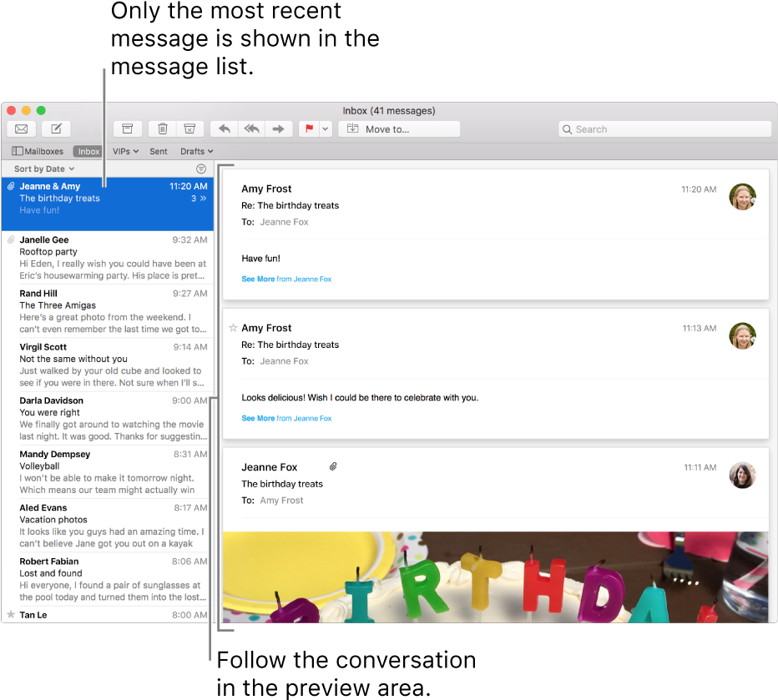Click the VIP star next to Tan Le
This screenshot has width=778, height=700.
coord(10,614)
